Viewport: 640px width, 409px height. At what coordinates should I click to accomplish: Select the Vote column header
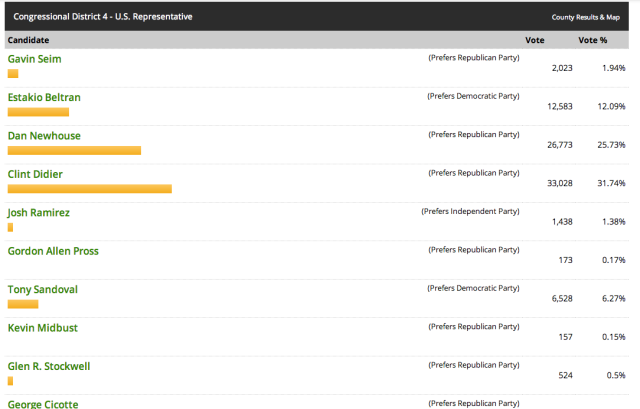[535, 40]
